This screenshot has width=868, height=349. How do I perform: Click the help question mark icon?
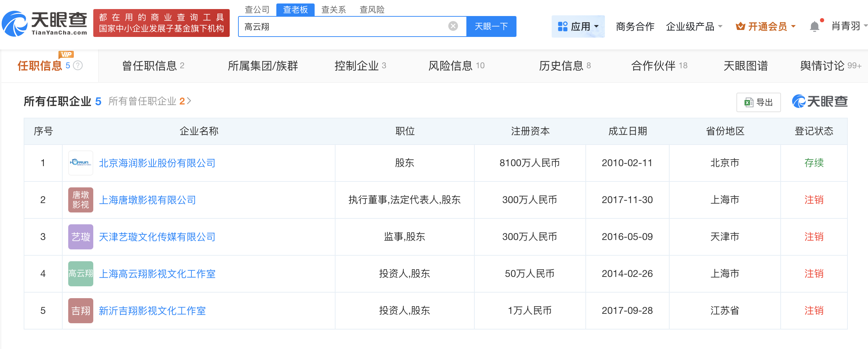pos(78,65)
